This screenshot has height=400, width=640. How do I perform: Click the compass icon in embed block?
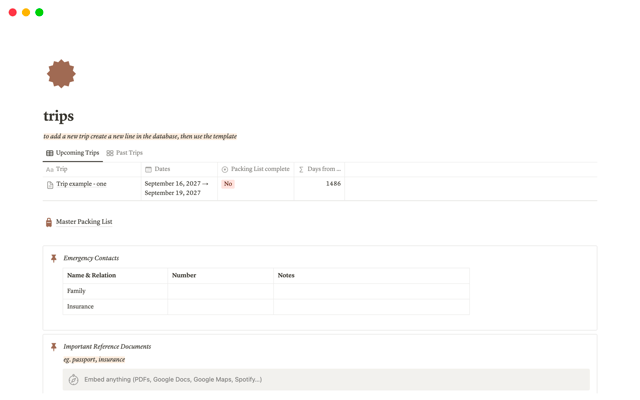pyautogui.click(x=74, y=380)
